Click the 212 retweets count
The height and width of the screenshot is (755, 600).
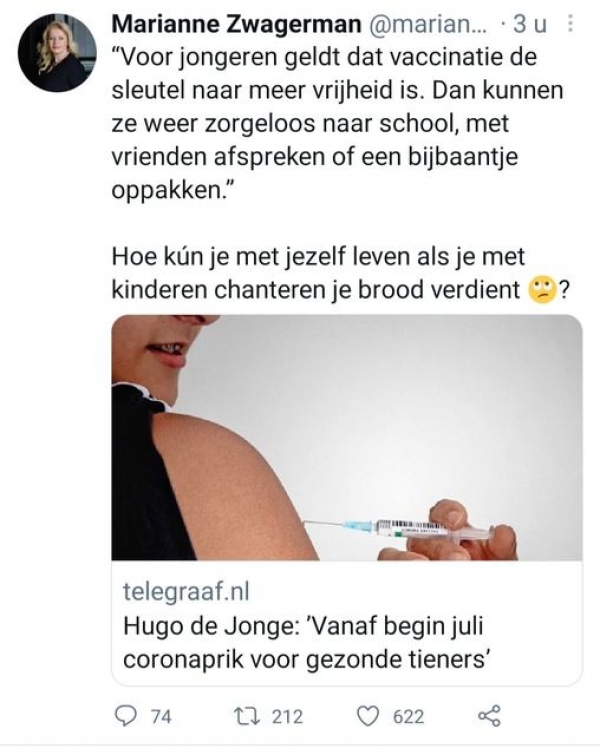pyautogui.click(x=287, y=717)
